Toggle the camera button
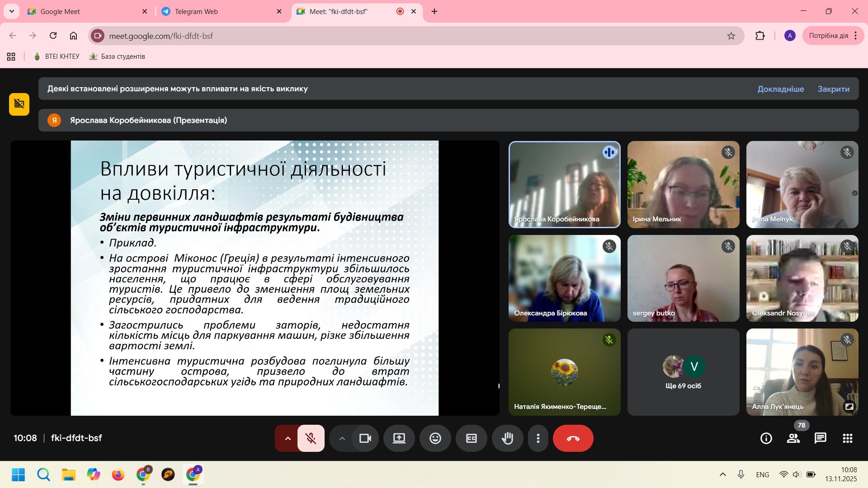Screen dimensions: 868x488 pyautogui.click(x=365, y=438)
